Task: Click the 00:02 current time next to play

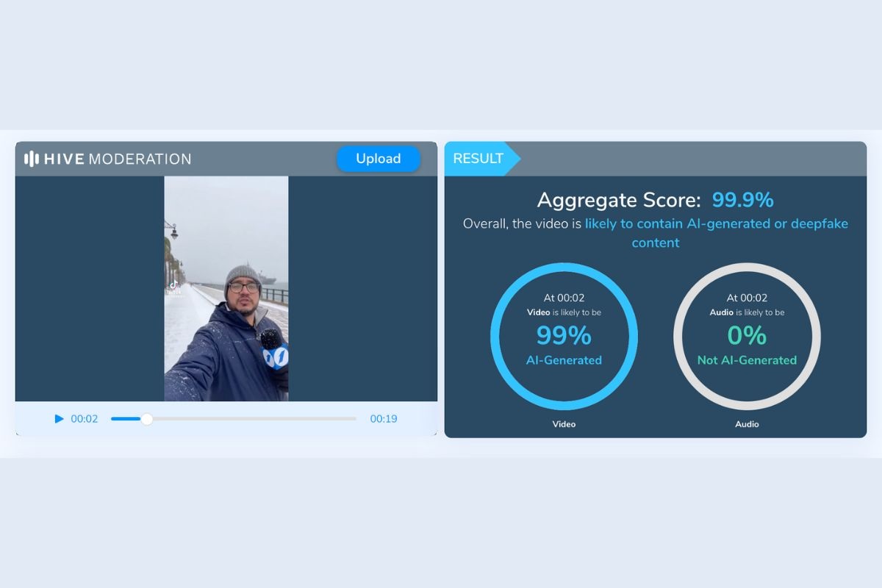Action: coord(85,419)
